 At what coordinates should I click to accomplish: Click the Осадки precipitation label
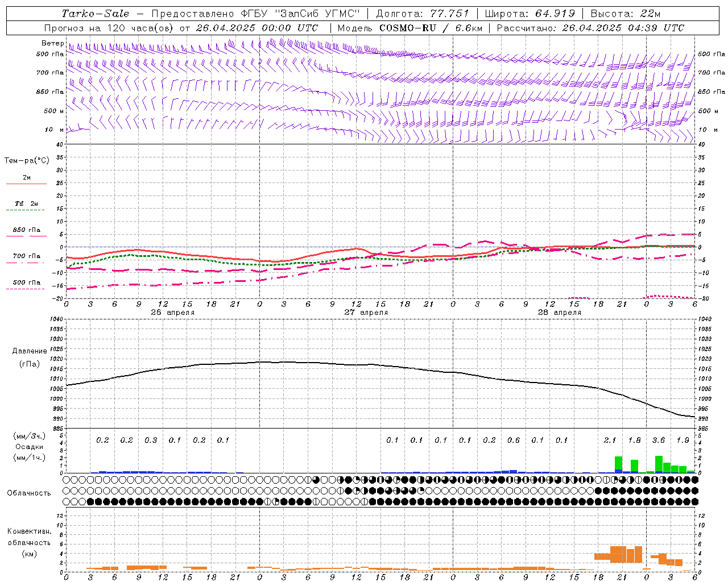29,447
